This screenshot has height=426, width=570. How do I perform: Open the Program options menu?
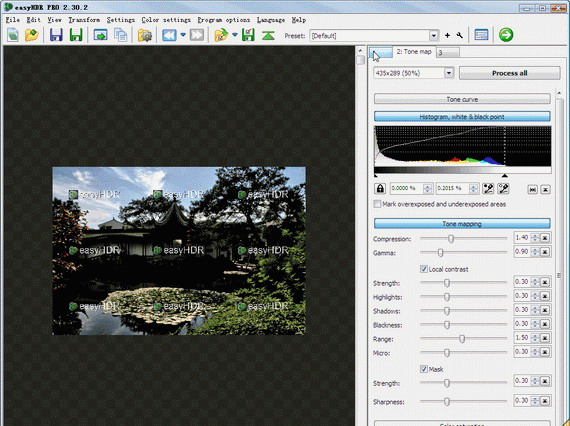tap(224, 20)
